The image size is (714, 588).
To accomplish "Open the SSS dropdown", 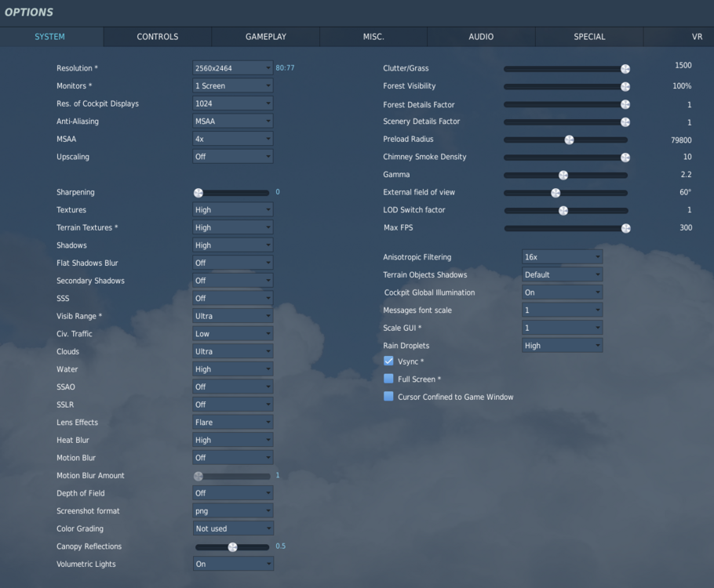I will click(233, 299).
